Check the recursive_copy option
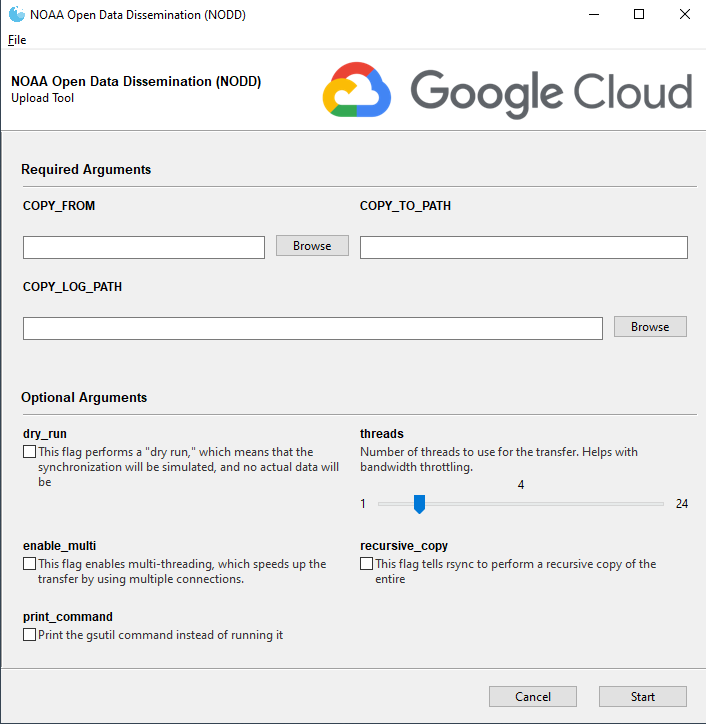 pyautogui.click(x=367, y=564)
